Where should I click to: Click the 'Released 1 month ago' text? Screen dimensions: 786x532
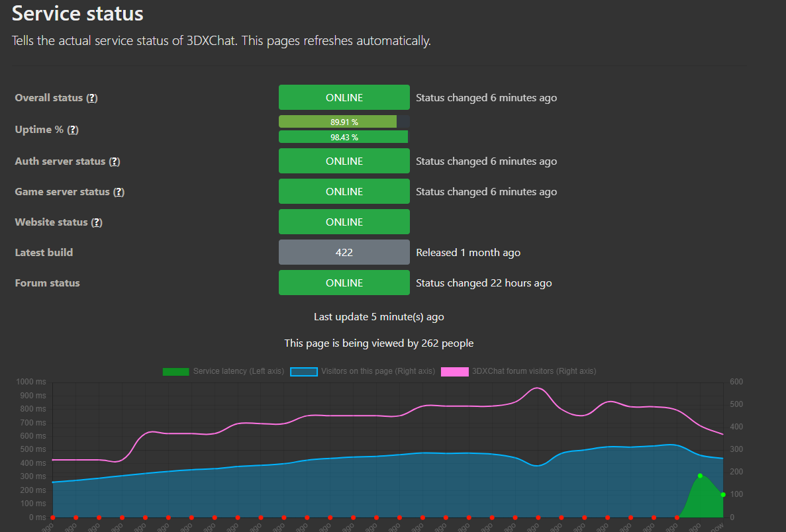point(468,253)
